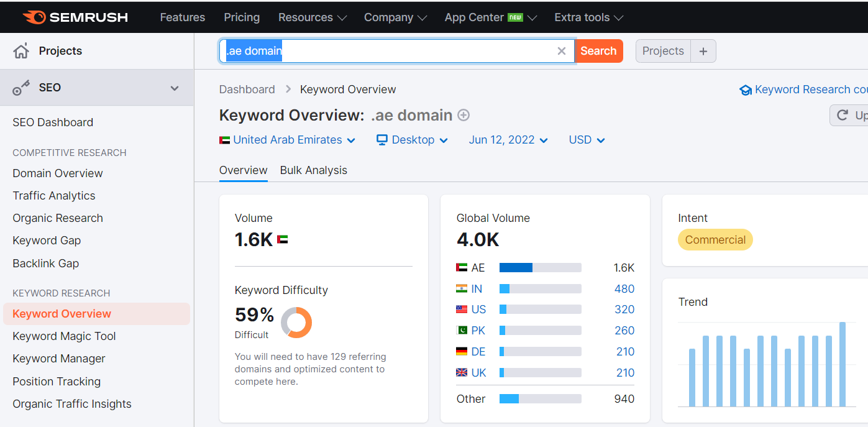The width and height of the screenshot is (868, 427).
Task: Open Projects via the home icon
Action: tap(21, 51)
